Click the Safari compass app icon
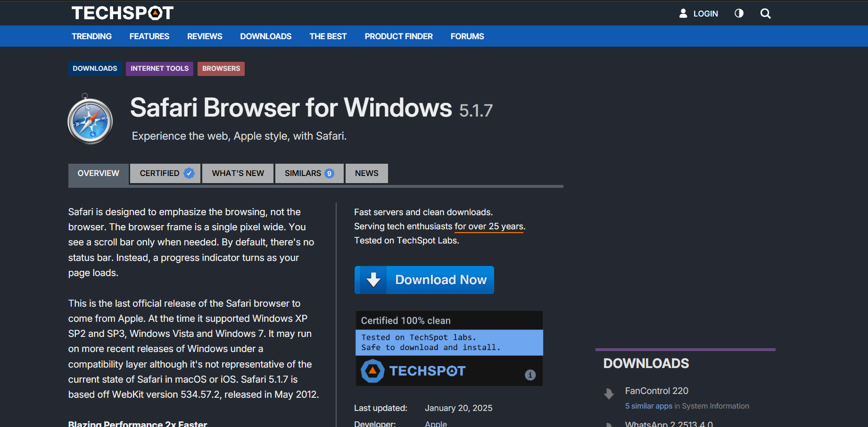This screenshot has height=427, width=868. [x=90, y=120]
